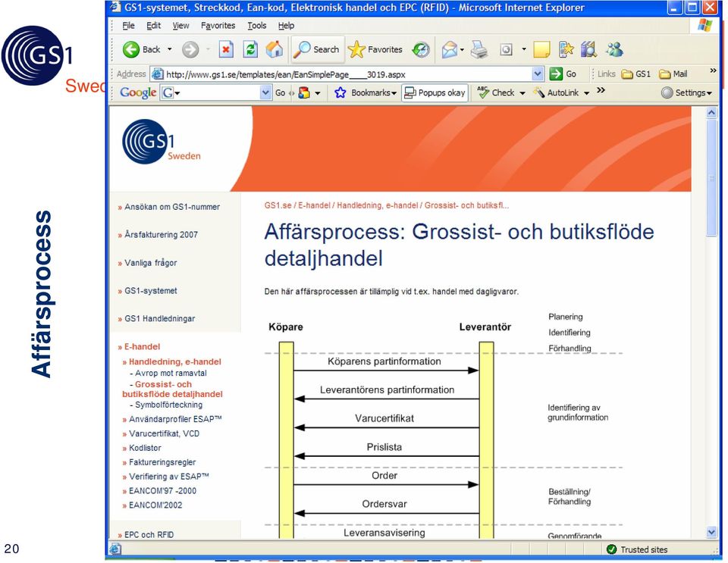Viewport: 728px width, 563px height.
Task: Click the square media toolbar icon
Action: point(506,49)
